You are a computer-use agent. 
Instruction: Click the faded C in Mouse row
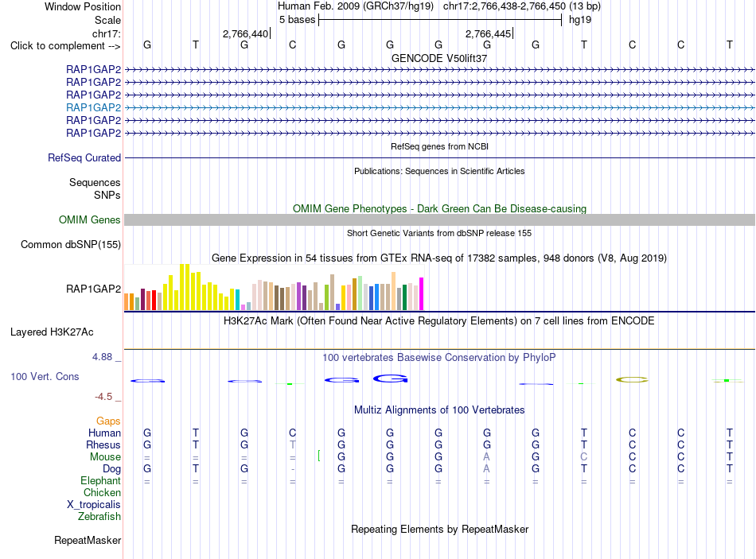pyautogui.click(x=584, y=456)
